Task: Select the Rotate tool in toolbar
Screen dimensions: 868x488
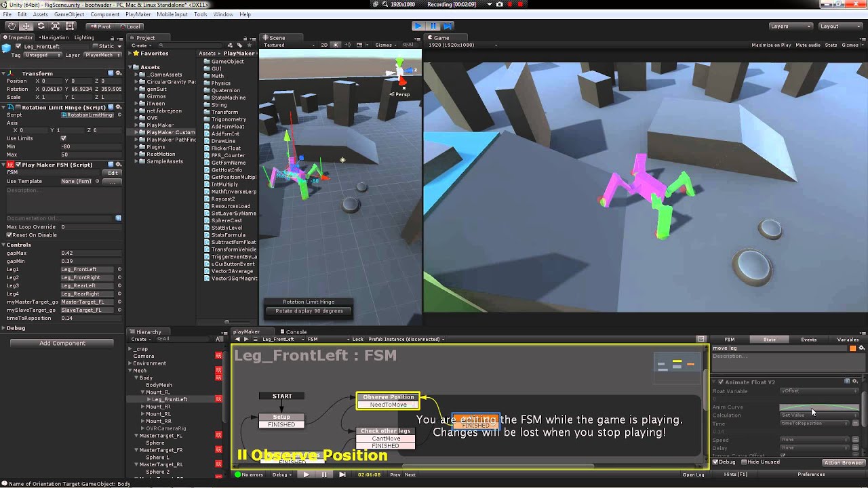Action: 41,26
